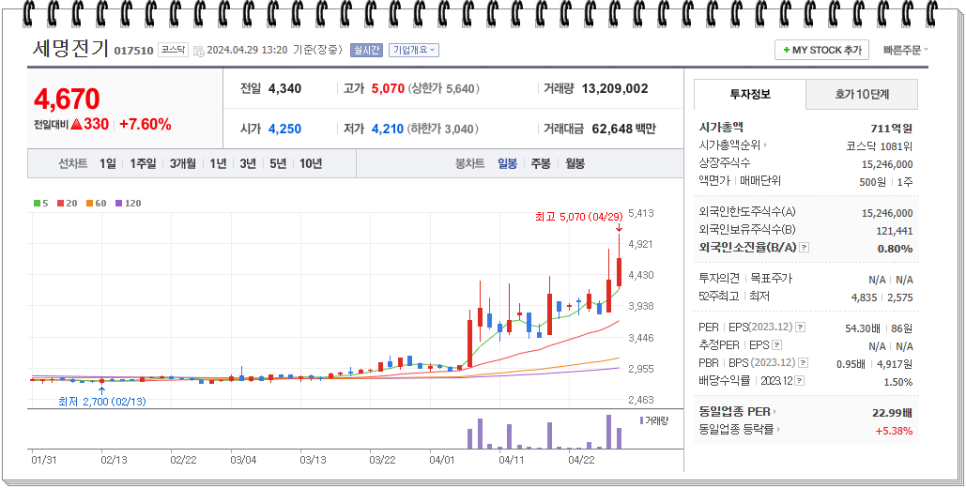This screenshot has height=488, width=966.
Task: Select the 3개월 line chart period
Action: (x=182, y=164)
